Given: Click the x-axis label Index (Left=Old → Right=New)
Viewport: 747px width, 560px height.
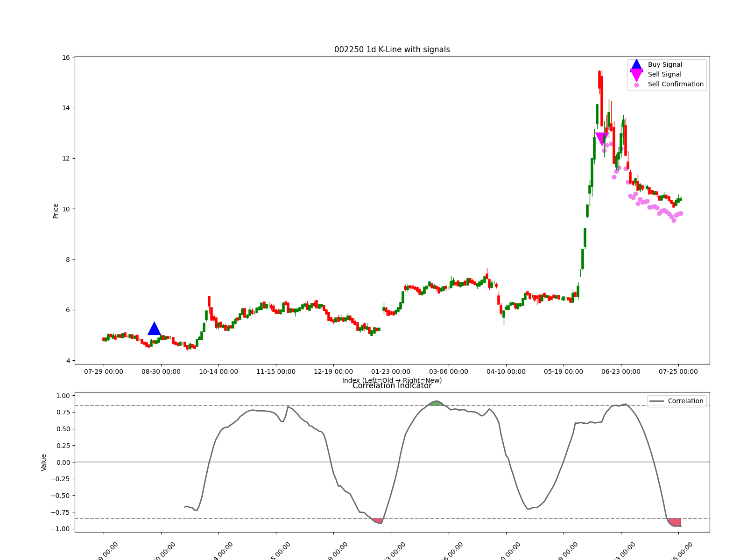Looking at the screenshot, I should point(392,380).
